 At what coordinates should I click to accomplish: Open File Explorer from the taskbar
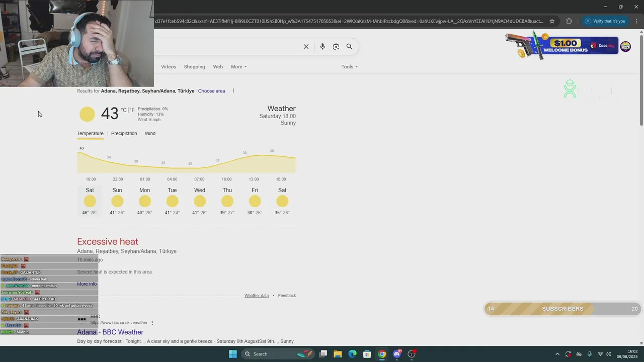click(x=338, y=354)
